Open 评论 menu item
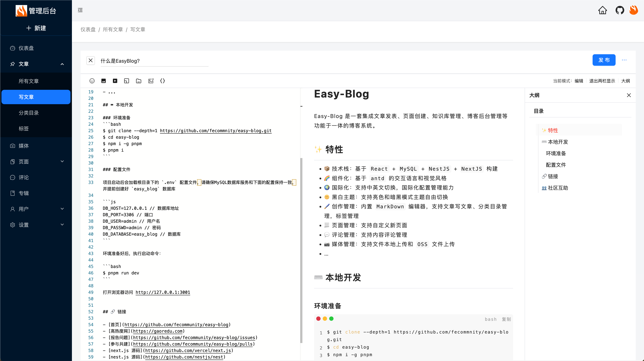Screen dimensions: 644x361 click(36, 177)
